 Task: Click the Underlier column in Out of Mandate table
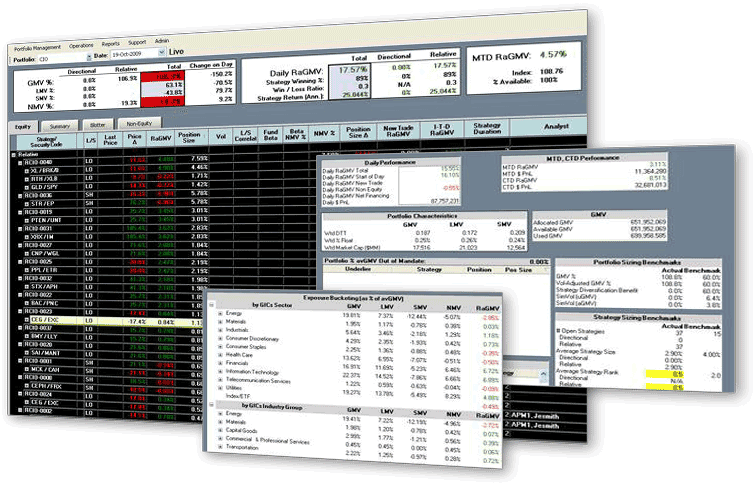point(358,269)
